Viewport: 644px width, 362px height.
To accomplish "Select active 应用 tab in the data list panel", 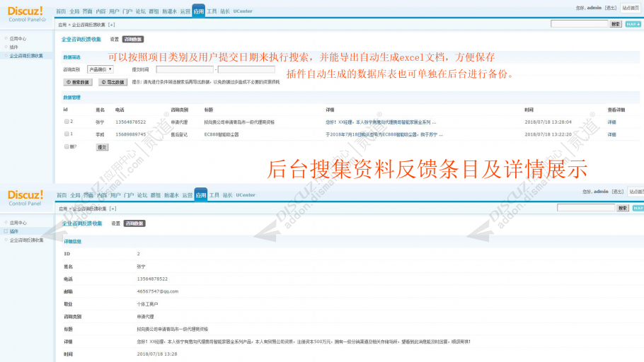I will coord(198,11).
